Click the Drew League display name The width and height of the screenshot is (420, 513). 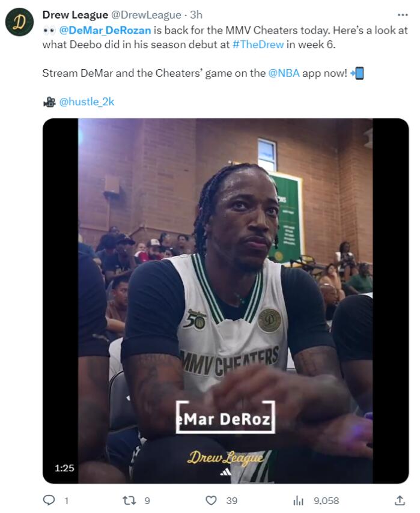(76, 15)
